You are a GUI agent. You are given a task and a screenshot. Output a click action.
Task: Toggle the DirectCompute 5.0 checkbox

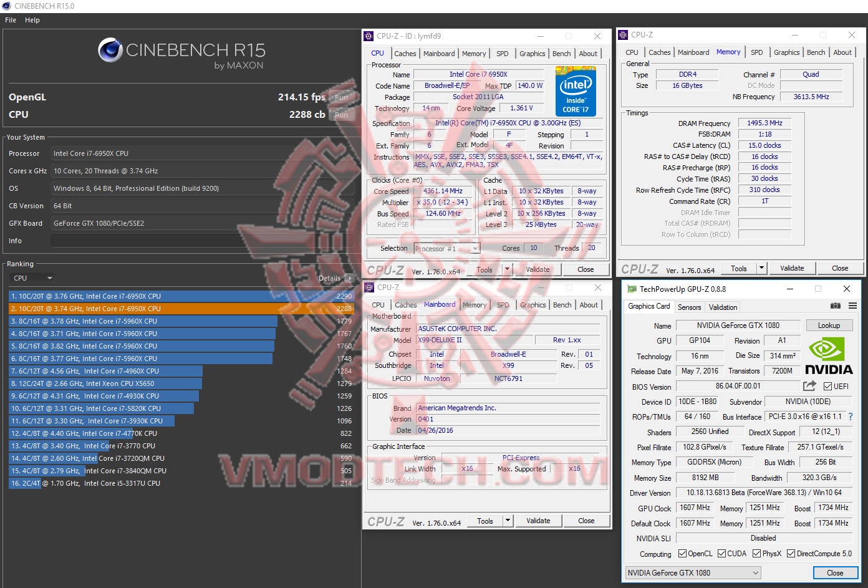click(x=791, y=554)
